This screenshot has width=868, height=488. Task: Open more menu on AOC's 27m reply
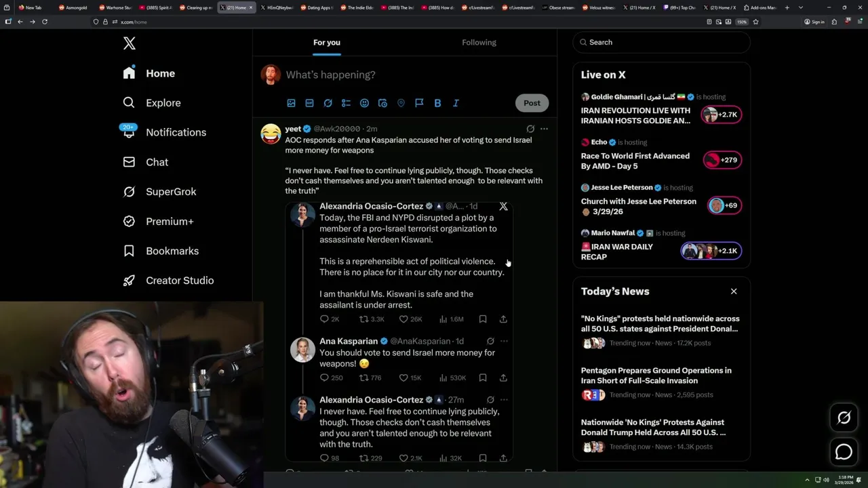point(504,400)
